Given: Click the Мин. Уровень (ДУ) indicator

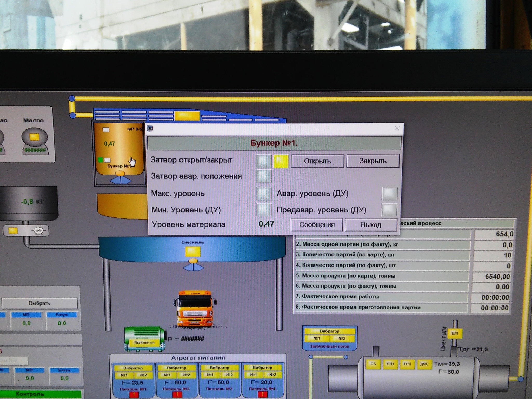Looking at the screenshot, I should coord(264,210).
